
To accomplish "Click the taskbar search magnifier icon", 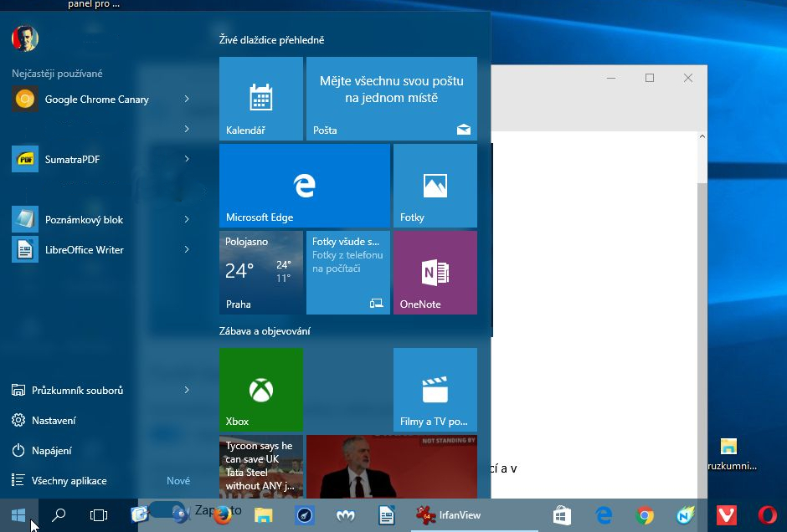I will pyautogui.click(x=59, y=515).
